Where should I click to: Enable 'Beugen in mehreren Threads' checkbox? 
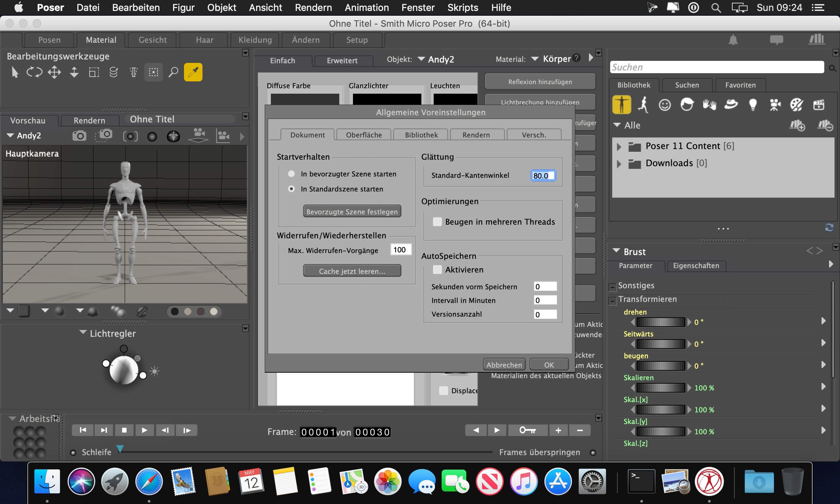[437, 222]
